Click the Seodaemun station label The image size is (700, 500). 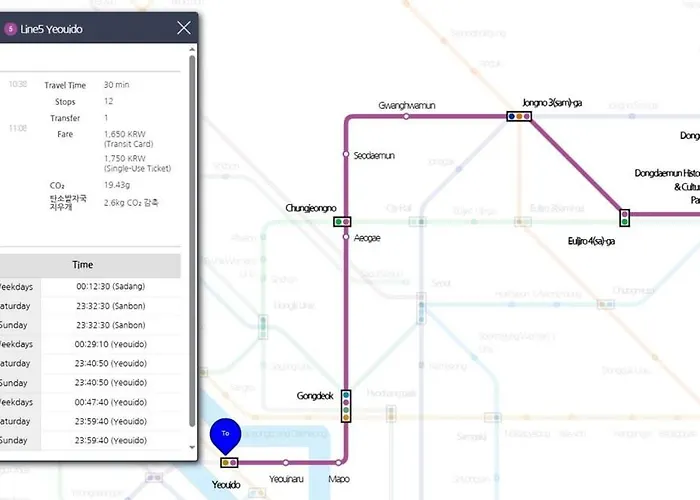pyautogui.click(x=374, y=155)
